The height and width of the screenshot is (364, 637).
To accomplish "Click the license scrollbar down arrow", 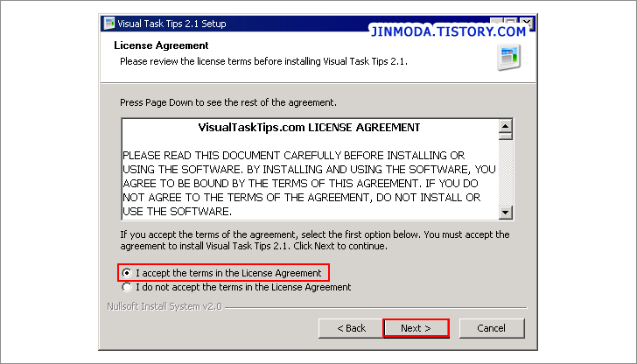I will [505, 212].
